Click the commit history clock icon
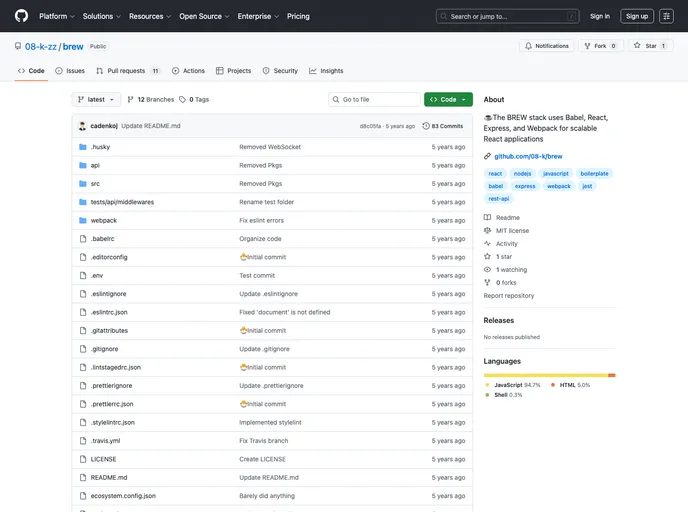 click(x=426, y=126)
